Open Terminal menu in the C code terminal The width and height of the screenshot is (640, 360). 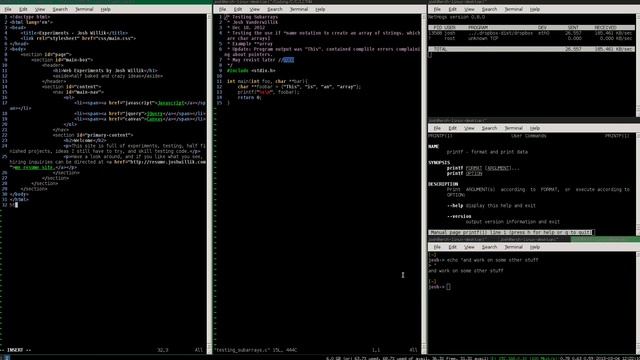(299, 9)
